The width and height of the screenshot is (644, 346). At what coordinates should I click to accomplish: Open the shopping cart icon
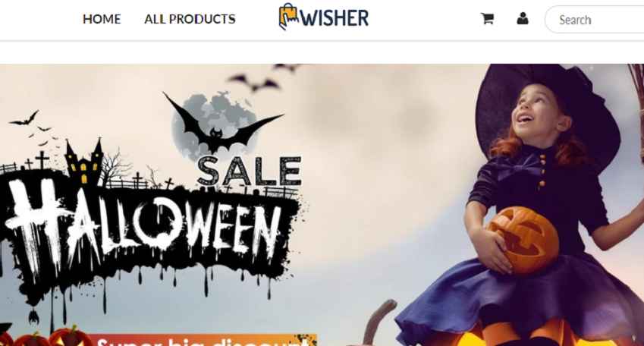tap(487, 18)
